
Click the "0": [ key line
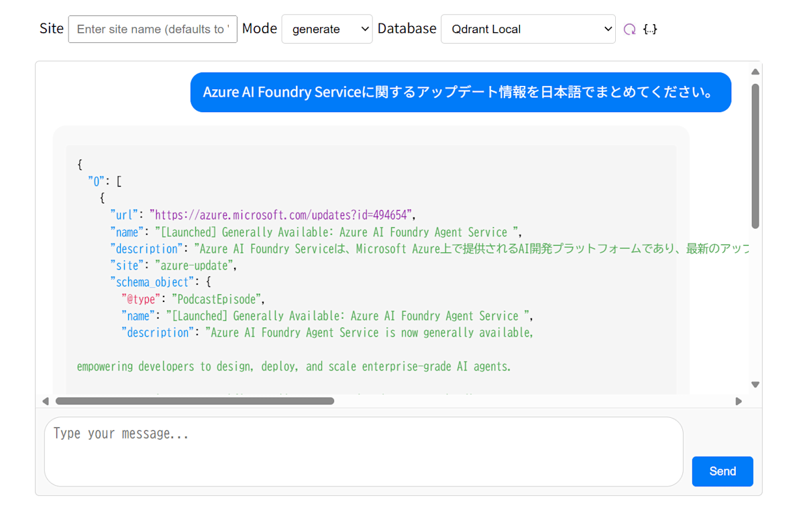[x=105, y=182]
